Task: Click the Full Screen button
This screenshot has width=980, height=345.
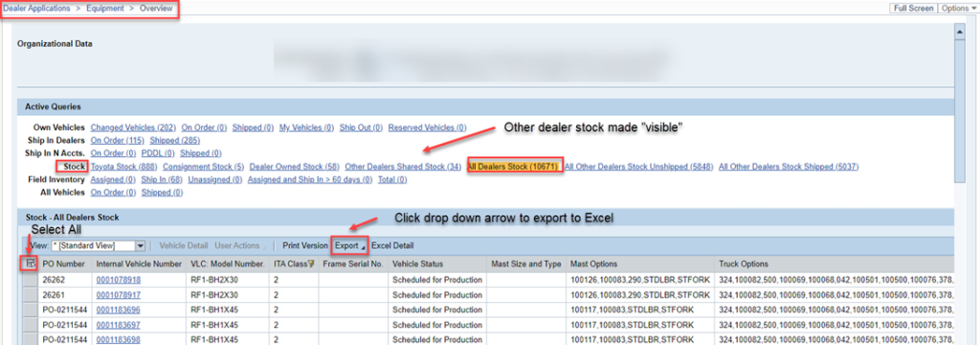Action: (x=914, y=8)
